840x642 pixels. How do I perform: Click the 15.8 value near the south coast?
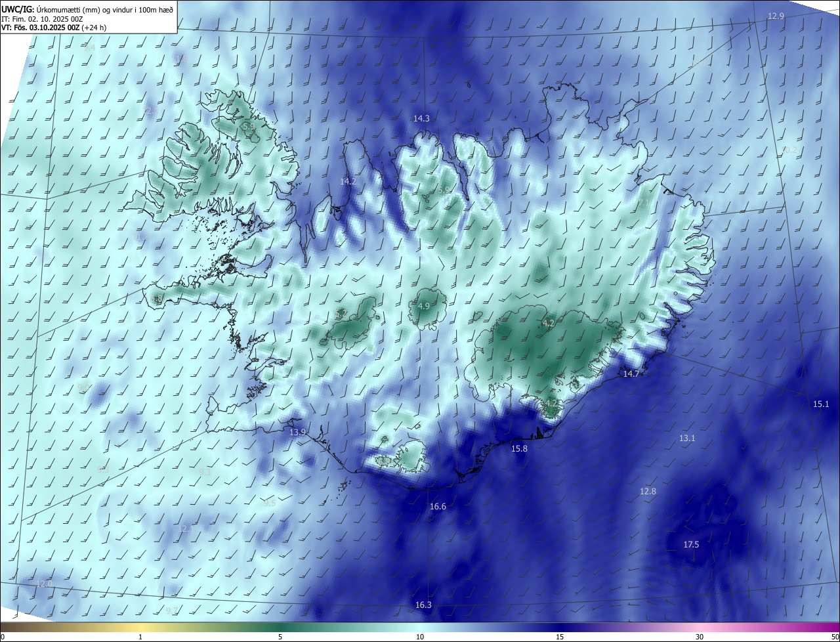(x=519, y=449)
